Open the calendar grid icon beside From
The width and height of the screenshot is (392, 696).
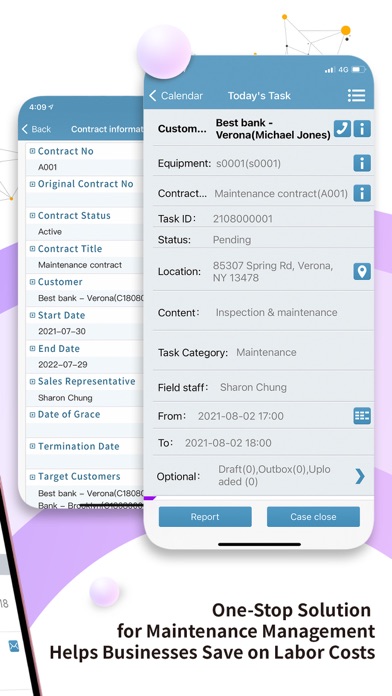(x=362, y=416)
